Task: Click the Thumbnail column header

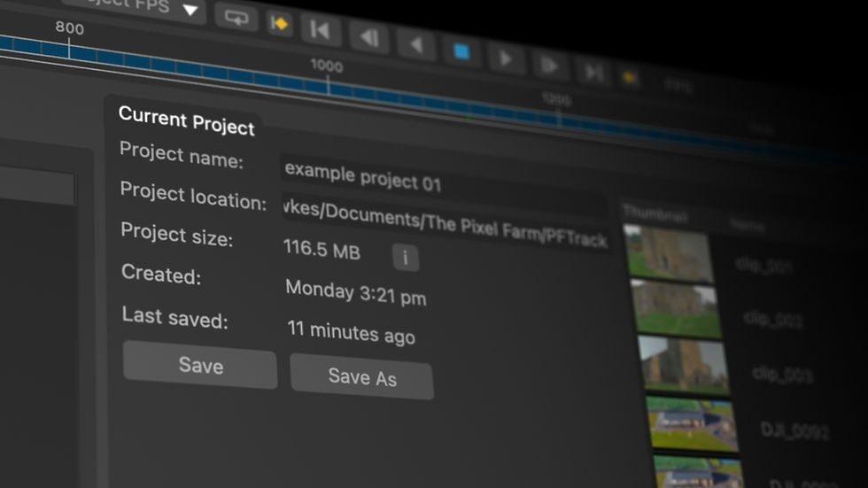Action: (x=655, y=213)
